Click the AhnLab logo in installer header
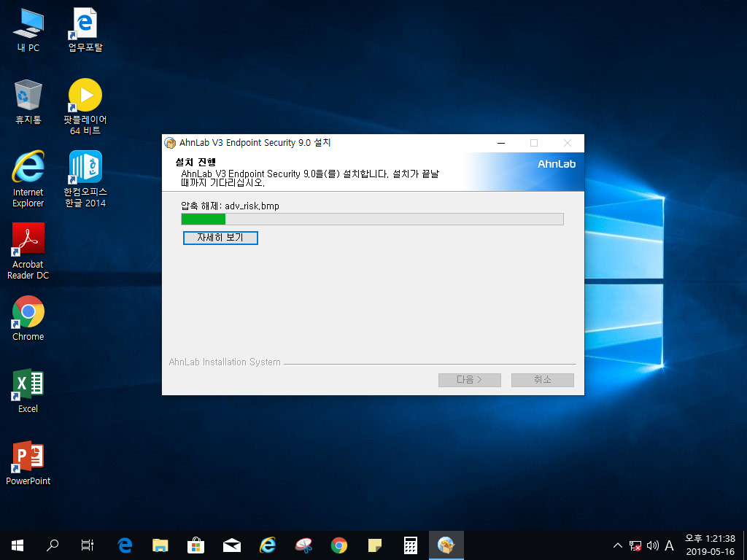This screenshot has height=560, width=747. pos(557,164)
